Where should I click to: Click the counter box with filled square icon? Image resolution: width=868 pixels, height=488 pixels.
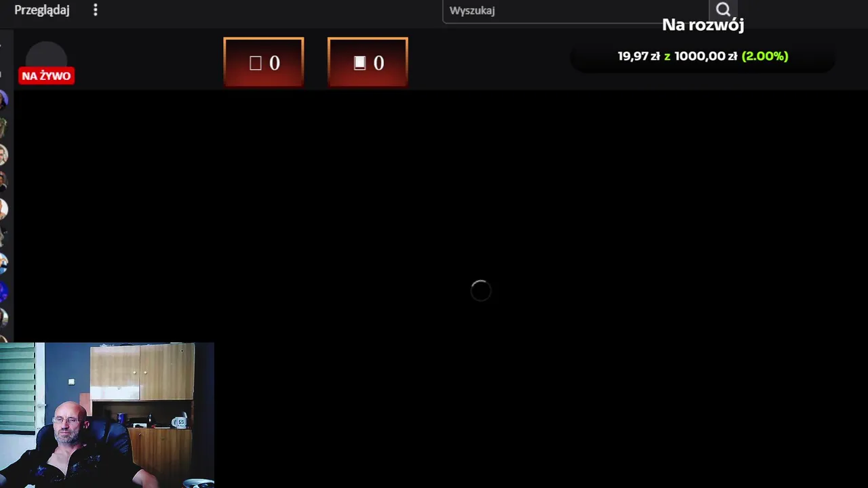[x=368, y=62]
